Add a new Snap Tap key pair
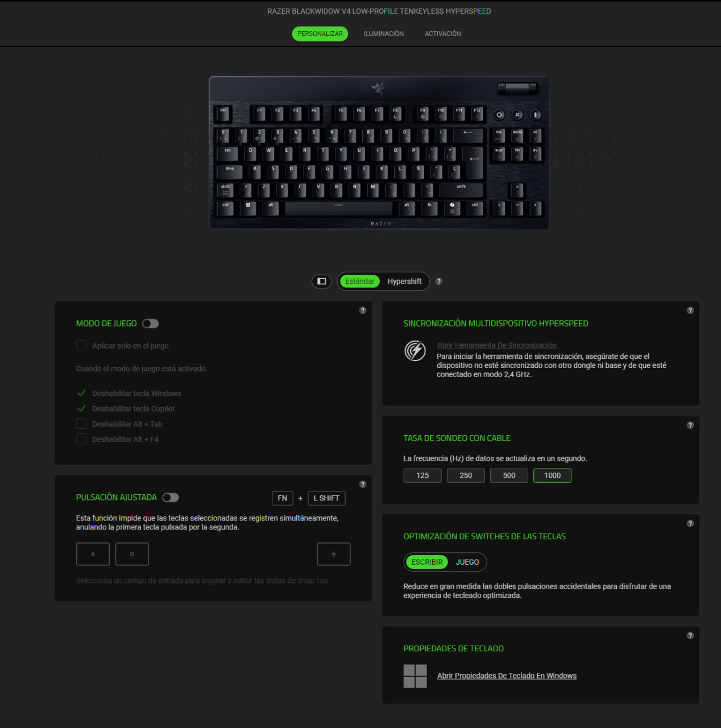Viewport: 721px width, 728px height. [x=334, y=554]
